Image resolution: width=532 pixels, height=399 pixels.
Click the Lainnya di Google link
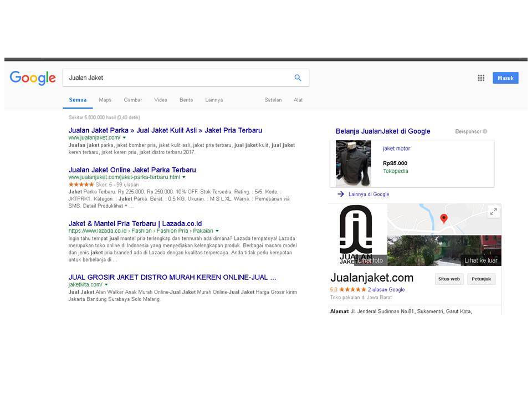(x=369, y=194)
